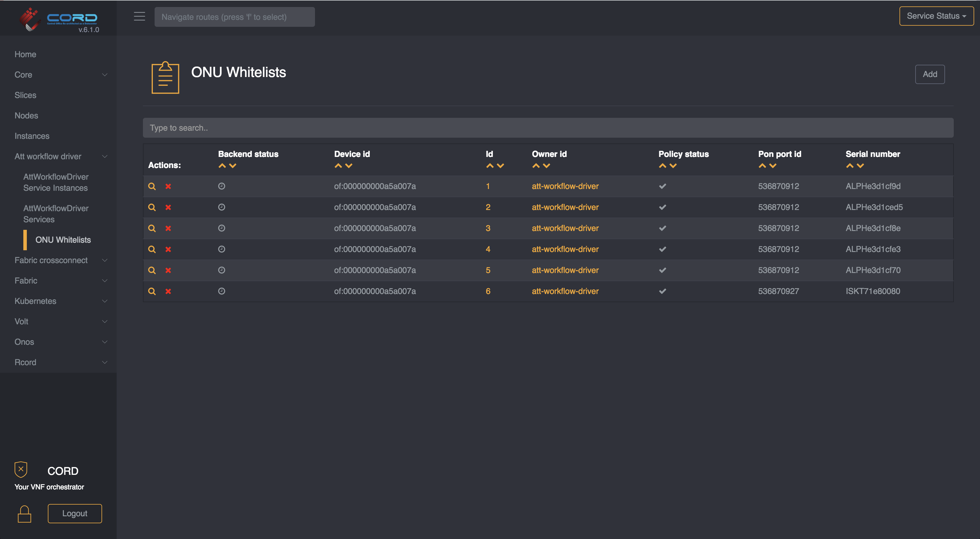This screenshot has width=980, height=539.
Task: Delete whitelist entry ALPHe3d1ced5
Action: coord(168,207)
